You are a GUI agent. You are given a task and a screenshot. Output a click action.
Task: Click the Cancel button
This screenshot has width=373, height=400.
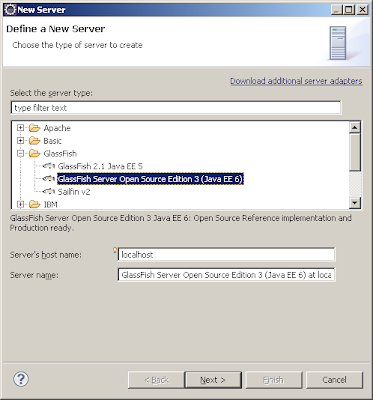[x=334, y=380]
